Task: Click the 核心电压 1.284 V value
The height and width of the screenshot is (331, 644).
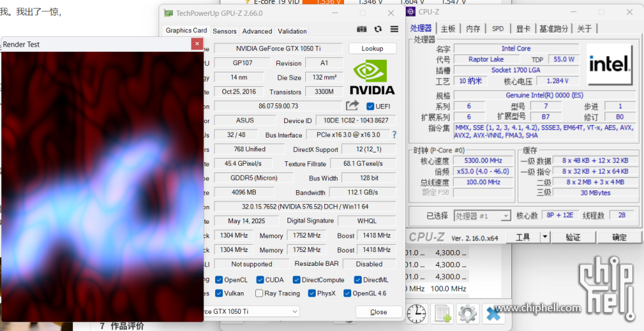Action: pyautogui.click(x=557, y=81)
